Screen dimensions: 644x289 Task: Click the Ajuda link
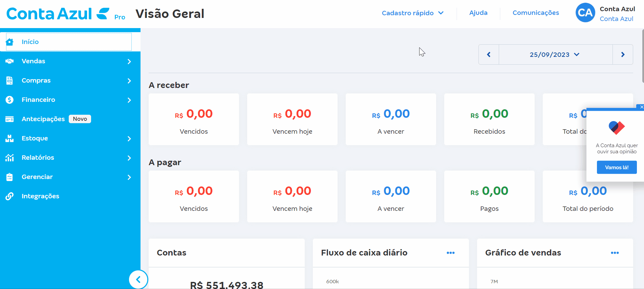click(x=478, y=13)
